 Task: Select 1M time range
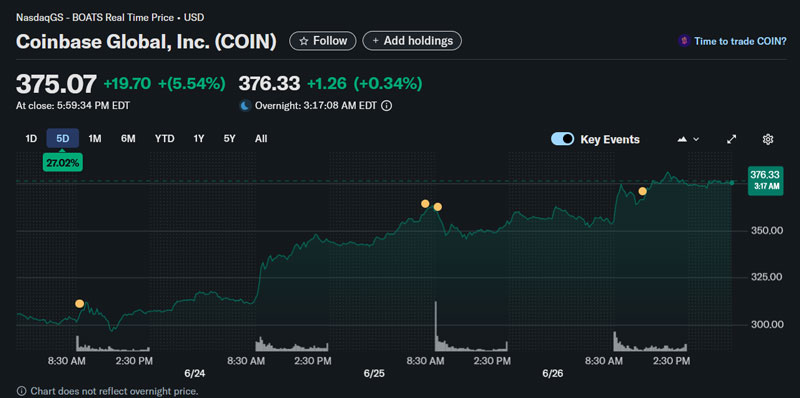[95, 139]
